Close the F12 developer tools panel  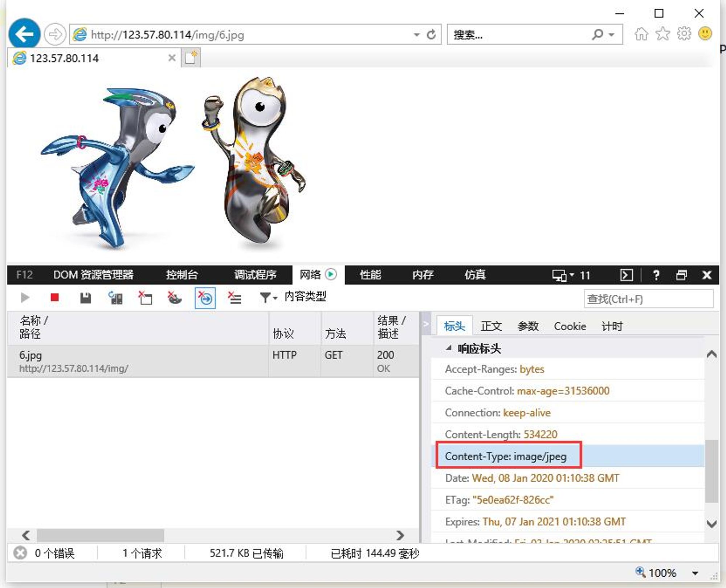(x=707, y=275)
